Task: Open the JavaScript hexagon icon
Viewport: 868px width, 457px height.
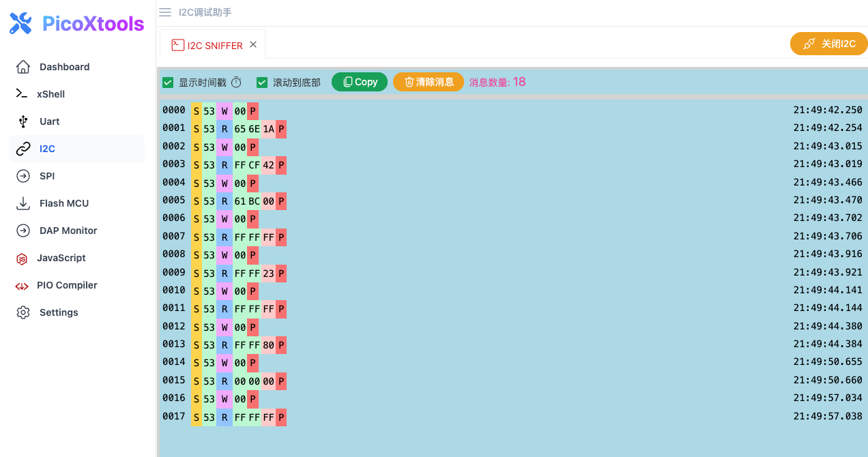Action: coord(23,259)
